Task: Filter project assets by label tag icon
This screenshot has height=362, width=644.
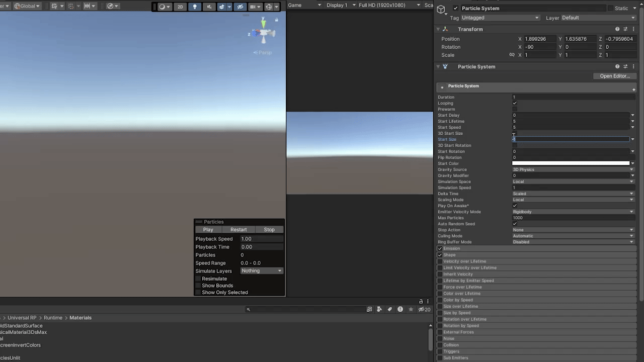Action: (390, 309)
